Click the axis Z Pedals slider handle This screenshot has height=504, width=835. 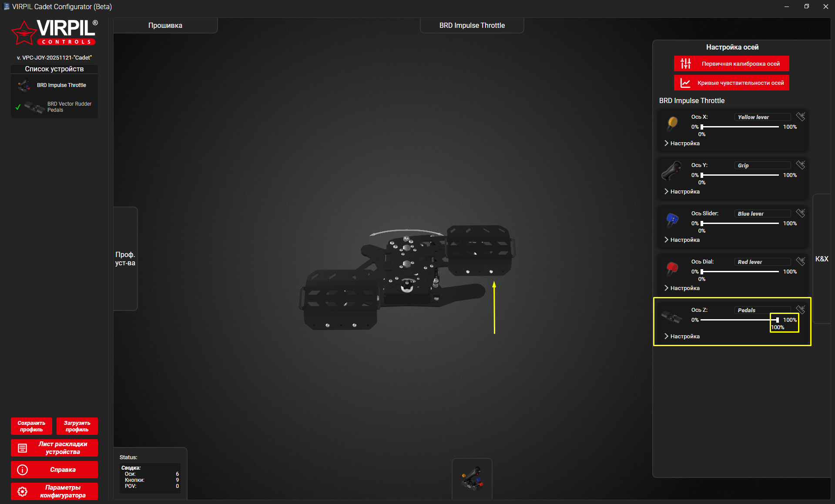(777, 320)
